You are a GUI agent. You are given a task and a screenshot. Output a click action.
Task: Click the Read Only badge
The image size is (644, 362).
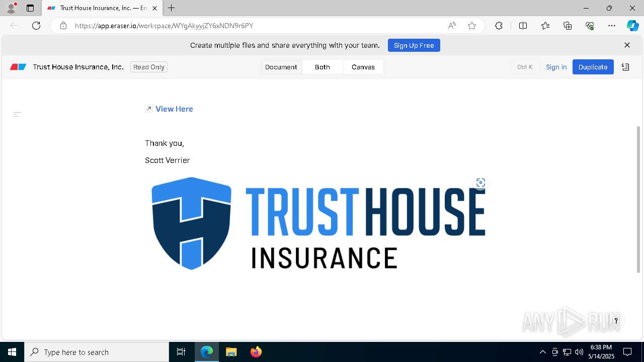(x=149, y=67)
